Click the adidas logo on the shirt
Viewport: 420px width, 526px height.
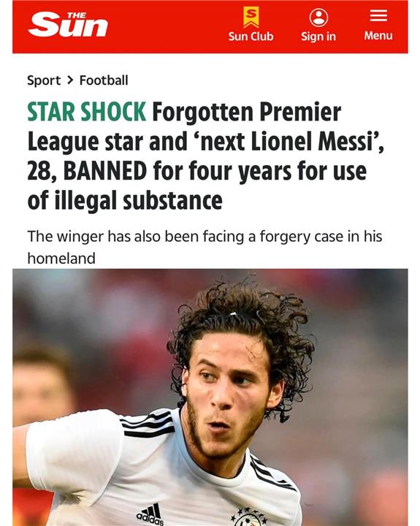click(x=150, y=515)
